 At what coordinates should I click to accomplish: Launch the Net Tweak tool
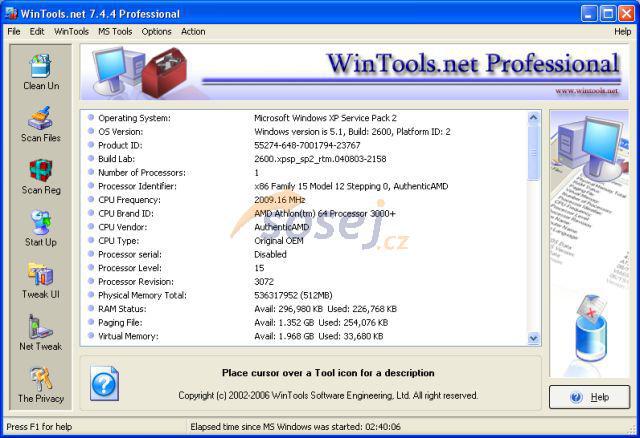[41, 333]
